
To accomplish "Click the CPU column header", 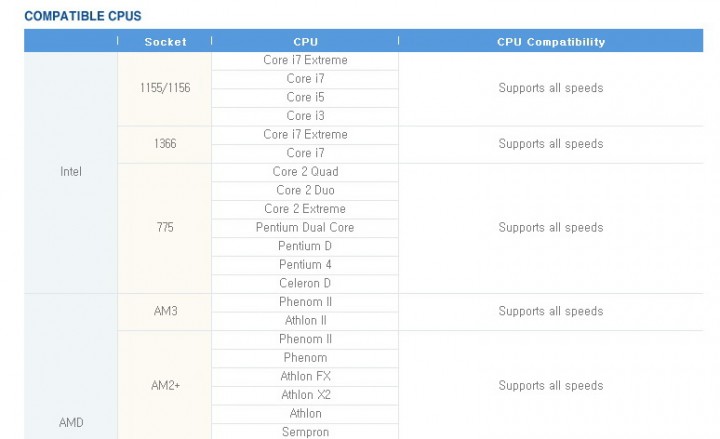I will (x=305, y=42).
